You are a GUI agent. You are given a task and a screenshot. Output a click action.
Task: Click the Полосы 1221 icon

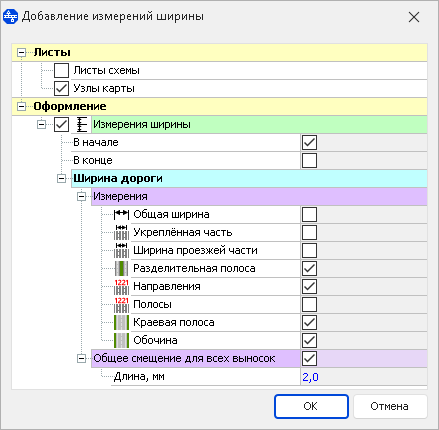click(121, 304)
